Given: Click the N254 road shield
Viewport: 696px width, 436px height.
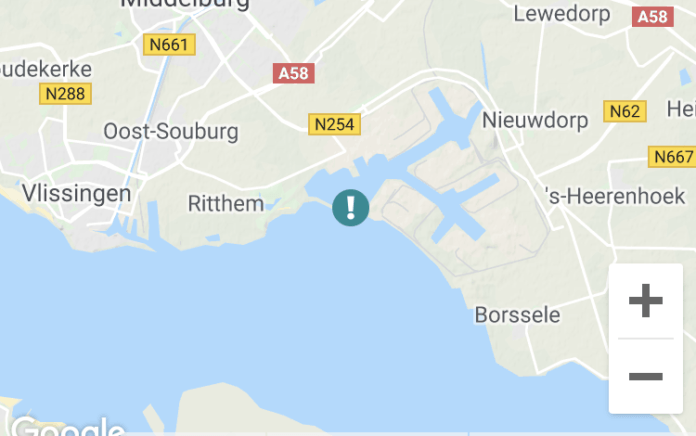Looking at the screenshot, I should 334,124.
